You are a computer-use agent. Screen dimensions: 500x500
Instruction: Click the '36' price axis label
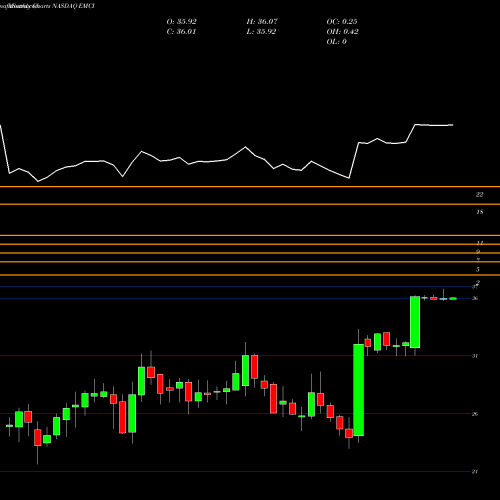point(475,298)
